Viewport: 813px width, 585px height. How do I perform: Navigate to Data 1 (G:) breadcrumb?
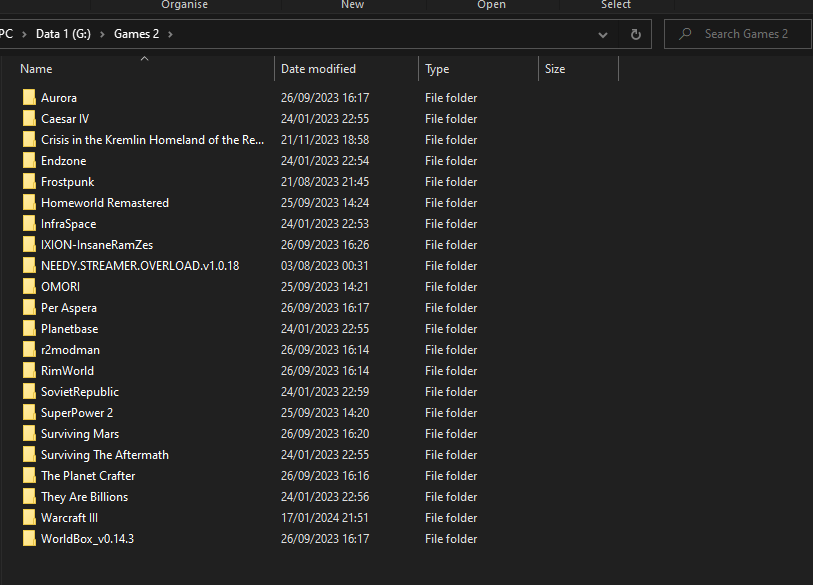[65, 34]
